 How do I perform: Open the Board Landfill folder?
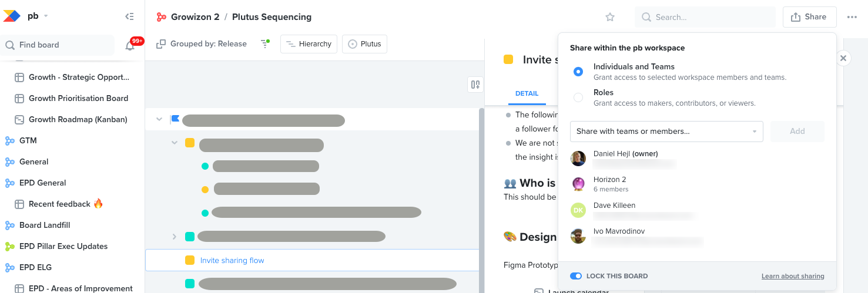pyautogui.click(x=45, y=225)
